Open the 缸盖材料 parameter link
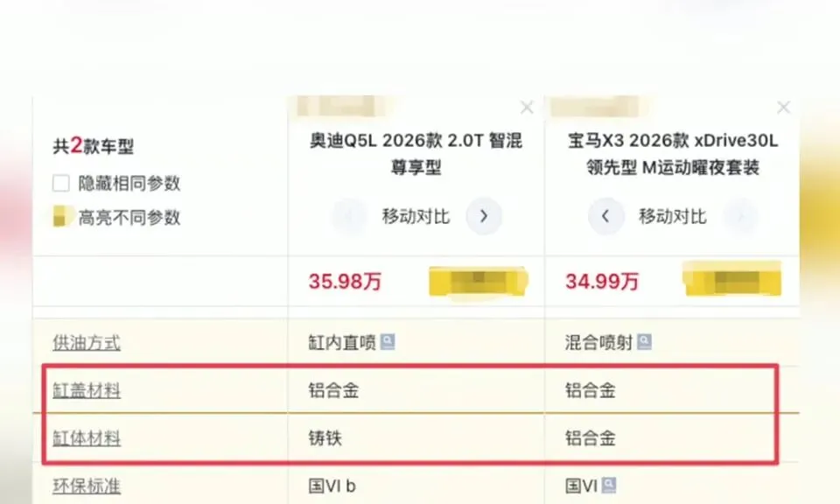Image resolution: width=840 pixels, height=504 pixels. pyautogui.click(x=87, y=390)
